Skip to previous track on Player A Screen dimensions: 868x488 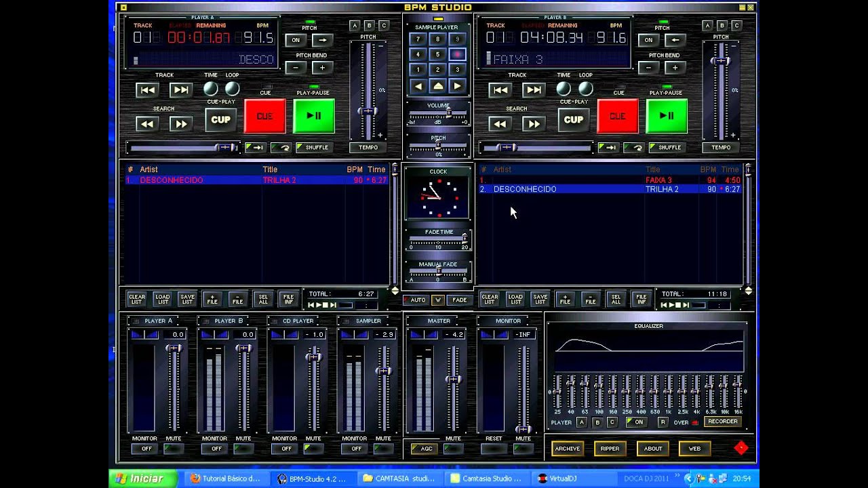pyautogui.click(x=147, y=89)
